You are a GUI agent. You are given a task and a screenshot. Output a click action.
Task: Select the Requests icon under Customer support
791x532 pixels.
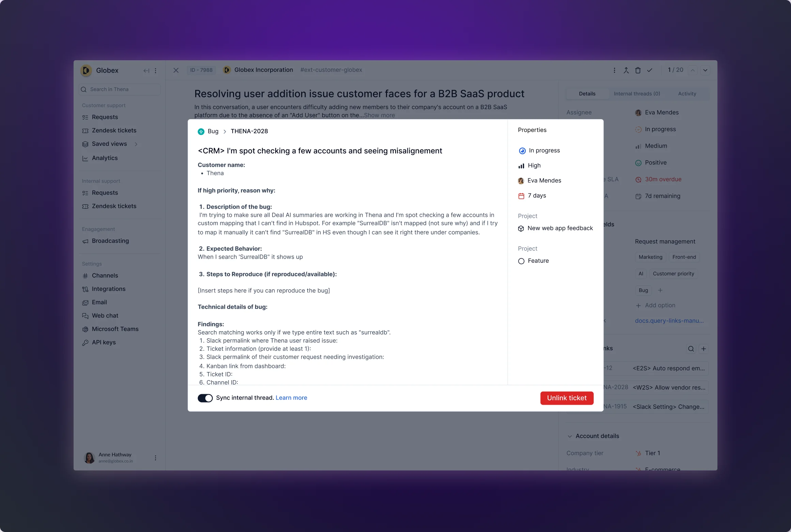tap(85, 117)
